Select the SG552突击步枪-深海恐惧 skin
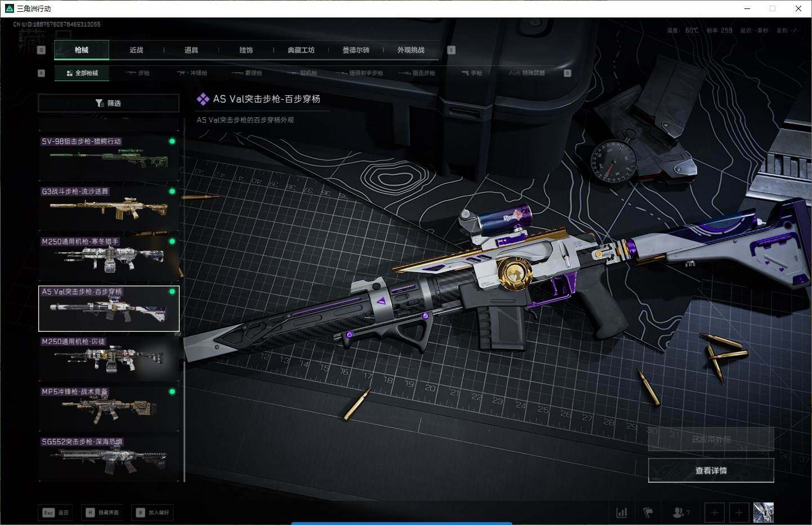The image size is (812, 525). tap(109, 459)
